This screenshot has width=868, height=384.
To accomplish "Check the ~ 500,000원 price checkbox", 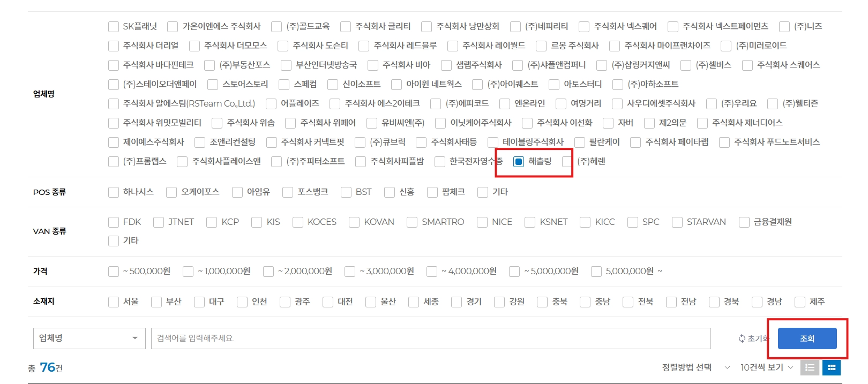I will (x=113, y=272).
